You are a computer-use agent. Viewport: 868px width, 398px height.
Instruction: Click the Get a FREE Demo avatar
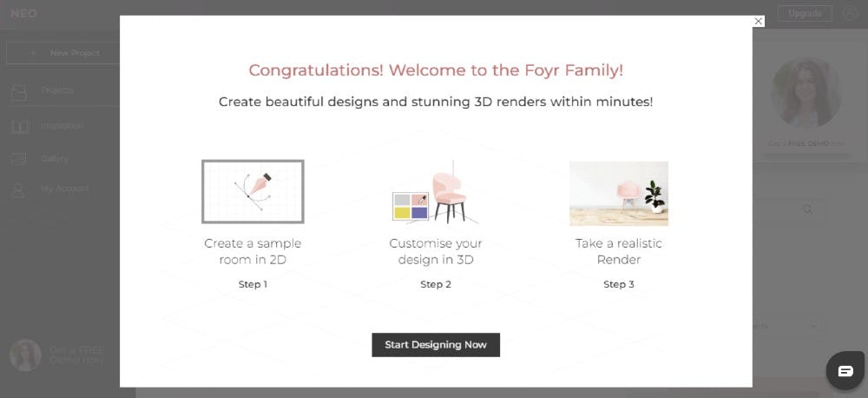coord(25,355)
